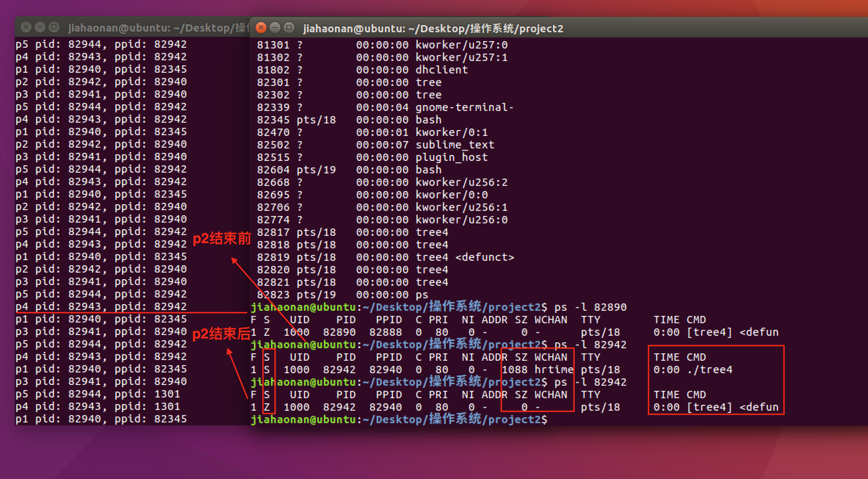Click the 82345 pts/18 bash row

pyautogui.click(x=349, y=120)
